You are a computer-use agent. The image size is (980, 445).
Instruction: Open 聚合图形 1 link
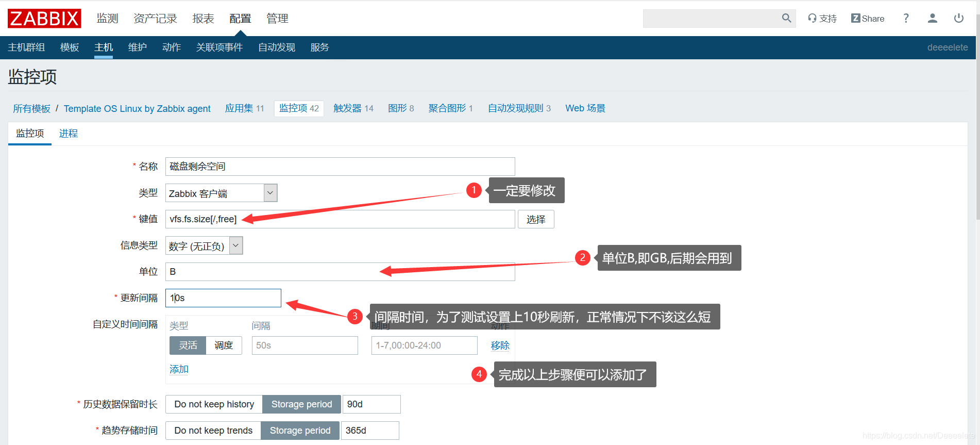pos(450,108)
